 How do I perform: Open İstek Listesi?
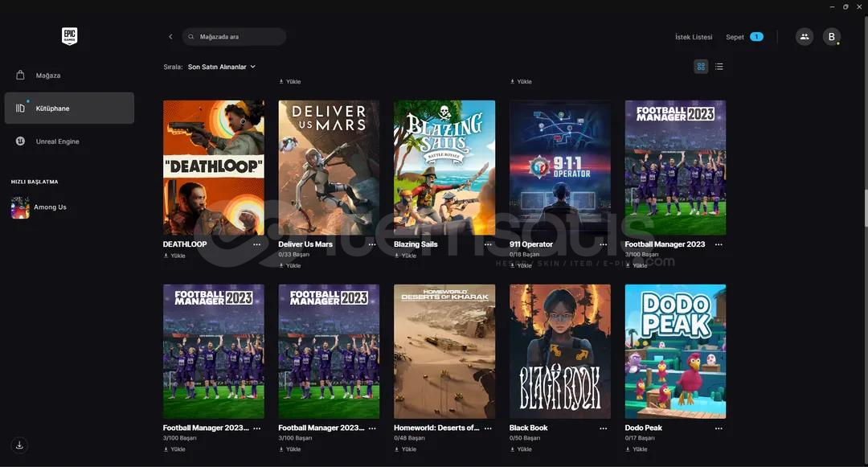(x=694, y=37)
